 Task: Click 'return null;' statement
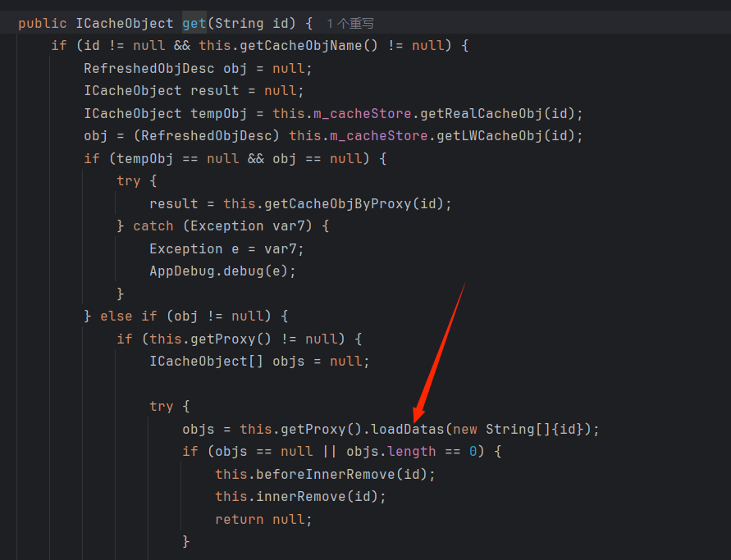(263, 520)
